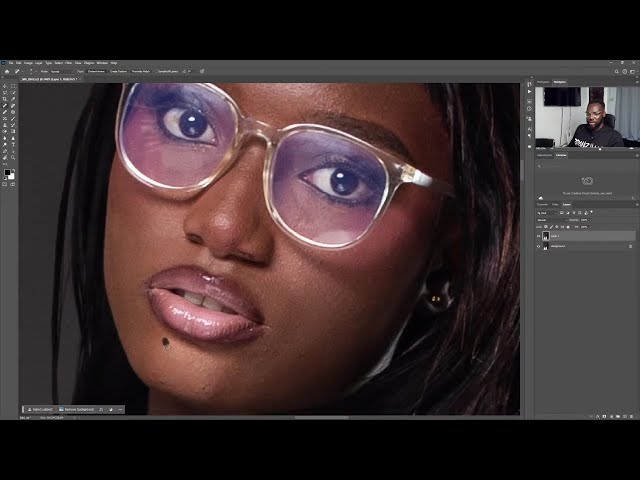
Task: Toggle layer filtering on/off switch
Action: (591, 212)
